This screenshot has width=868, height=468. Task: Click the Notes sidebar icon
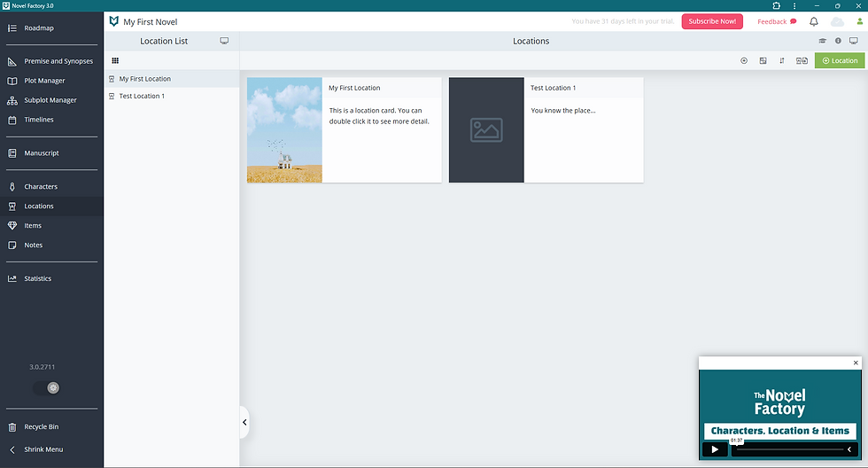coord(12,245)
